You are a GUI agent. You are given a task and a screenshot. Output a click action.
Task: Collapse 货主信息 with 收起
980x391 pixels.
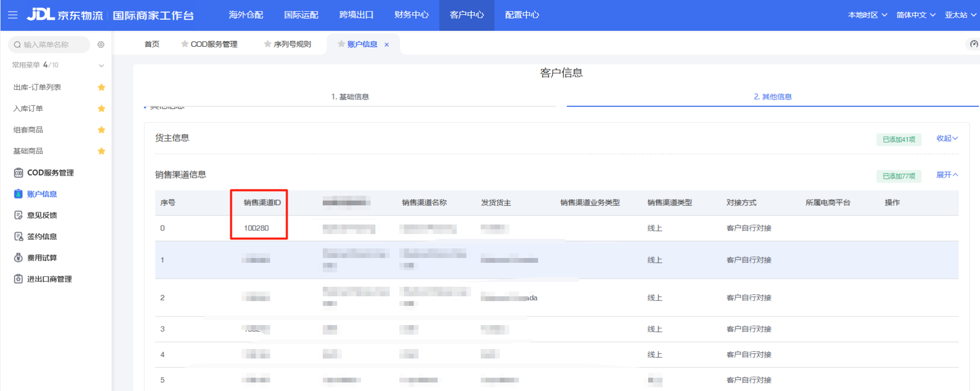click(x=947, y=138)
